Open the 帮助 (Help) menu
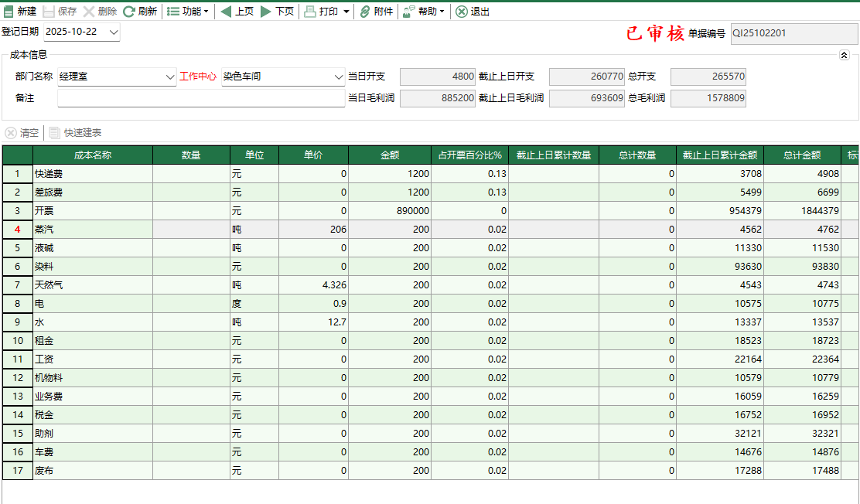The height and width of the screenshot is (504, 860). click(x=423, y=12)
